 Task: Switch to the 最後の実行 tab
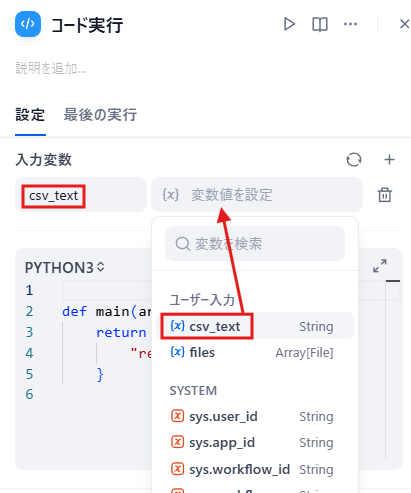100,115
